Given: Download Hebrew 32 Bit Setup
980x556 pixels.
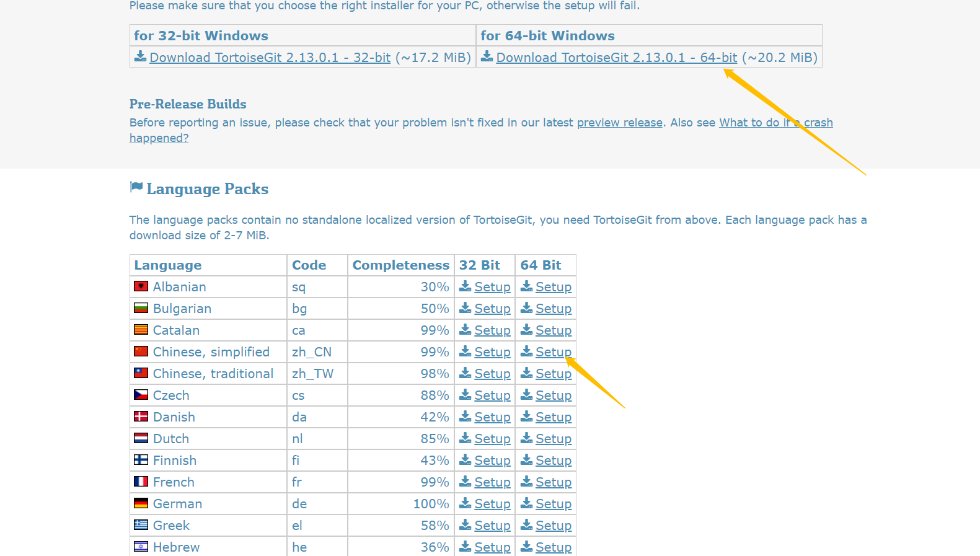Looking at the screenshot, I should [492, 547].
